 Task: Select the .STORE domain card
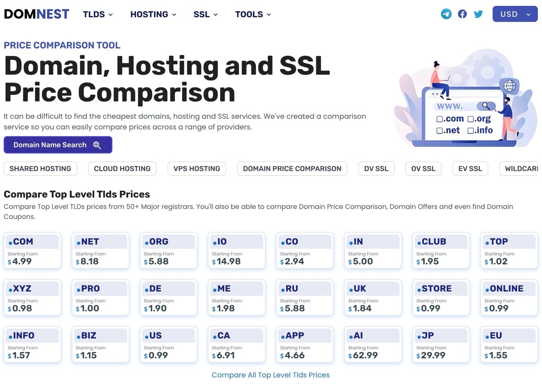tap(441, 298)
